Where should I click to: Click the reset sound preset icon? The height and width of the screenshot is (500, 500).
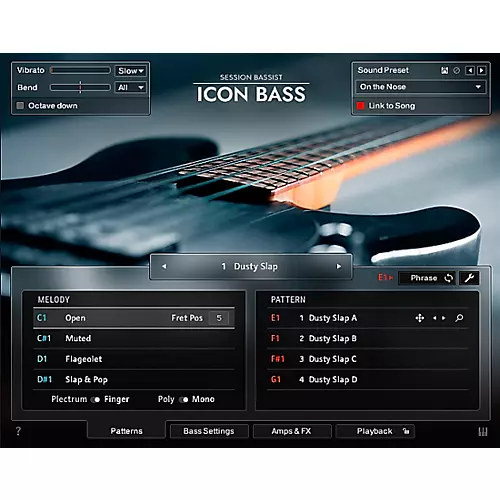(457, 70)
